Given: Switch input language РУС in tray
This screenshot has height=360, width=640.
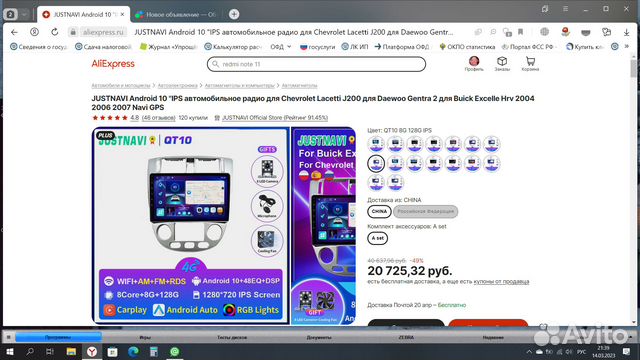Looking at the screenshot, I should pos(582,351).
